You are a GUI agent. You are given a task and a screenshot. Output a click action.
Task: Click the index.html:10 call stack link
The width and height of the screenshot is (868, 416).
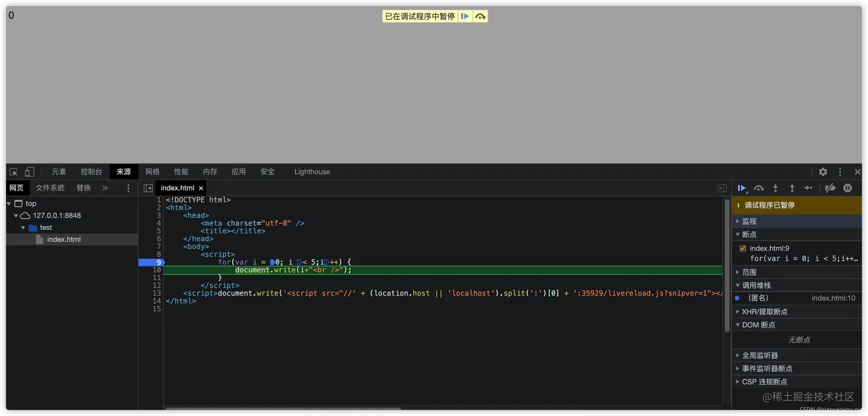(833, 298)
